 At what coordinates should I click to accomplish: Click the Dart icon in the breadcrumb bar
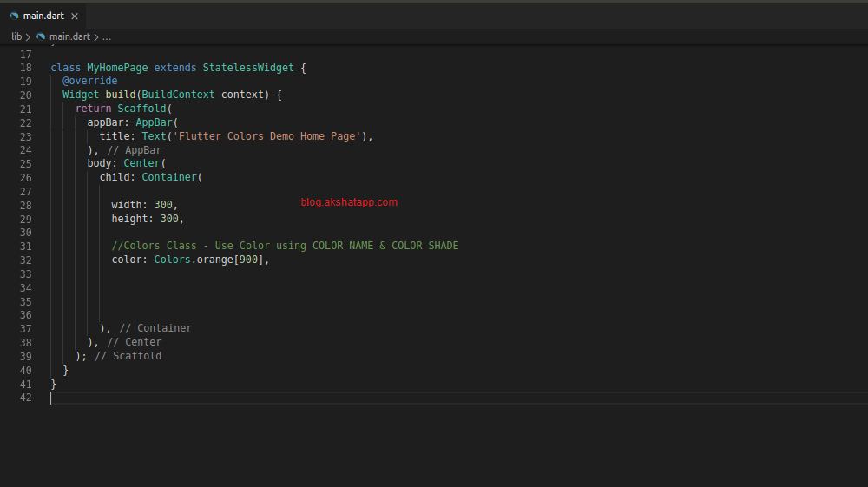coord(40,36)
